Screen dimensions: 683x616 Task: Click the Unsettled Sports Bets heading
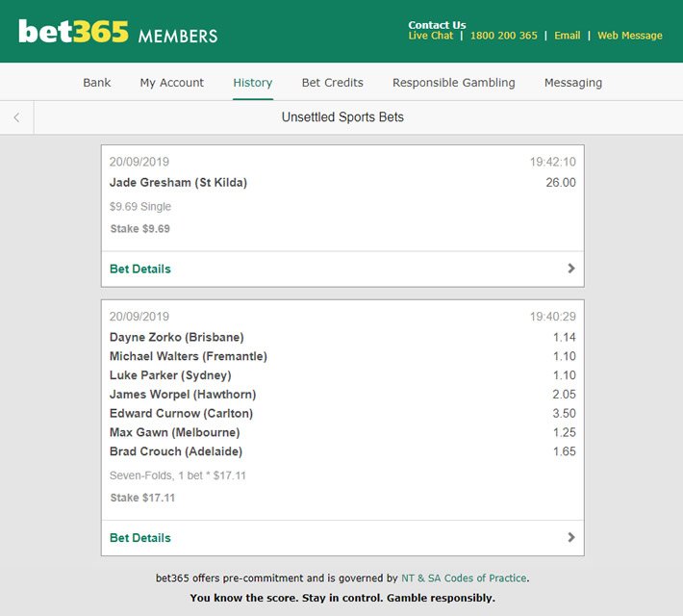342,116
